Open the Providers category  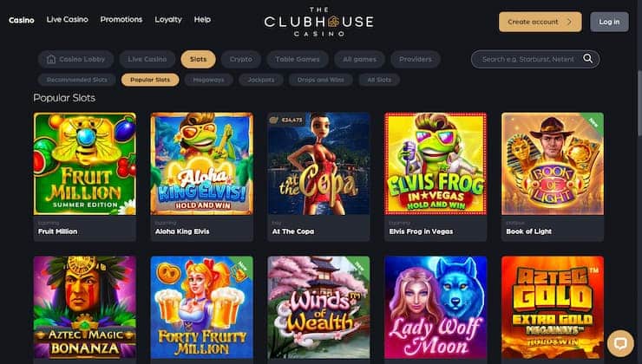pyautogui.click(x=416, y=59)
